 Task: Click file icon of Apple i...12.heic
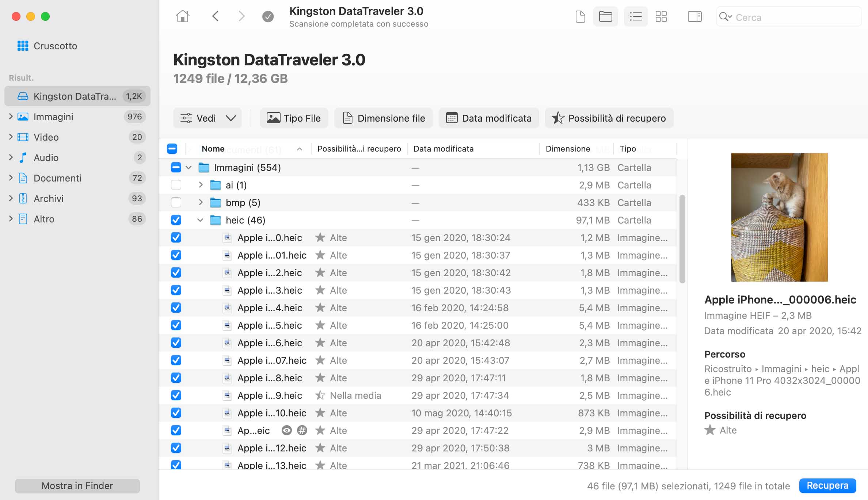pos(227,448)
